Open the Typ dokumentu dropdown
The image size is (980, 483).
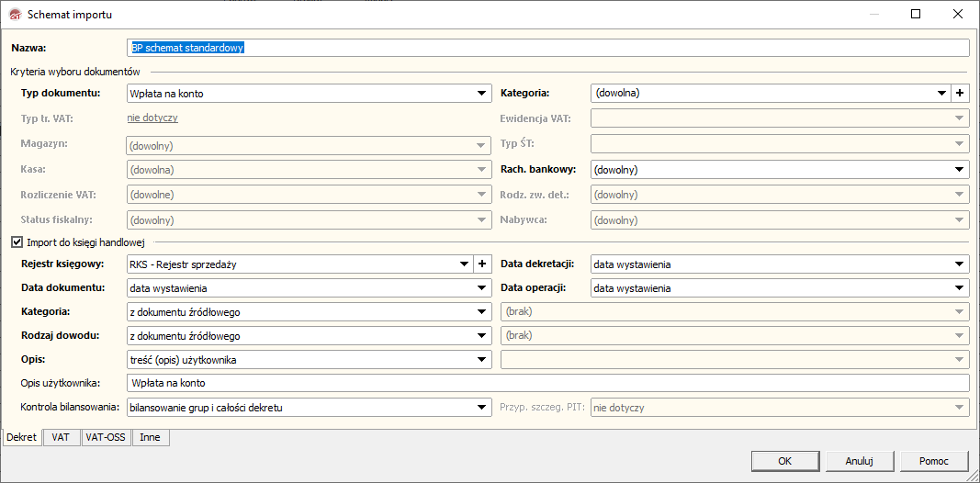click(x=482, y=93)
